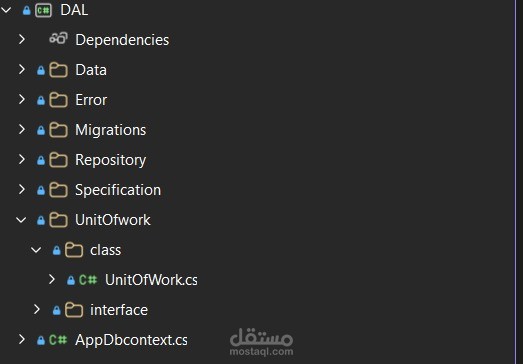Image resolution: width=523 pixels, height=364 pixels.
Task: Expand the Dependencies node
Action: pos(22,39)
